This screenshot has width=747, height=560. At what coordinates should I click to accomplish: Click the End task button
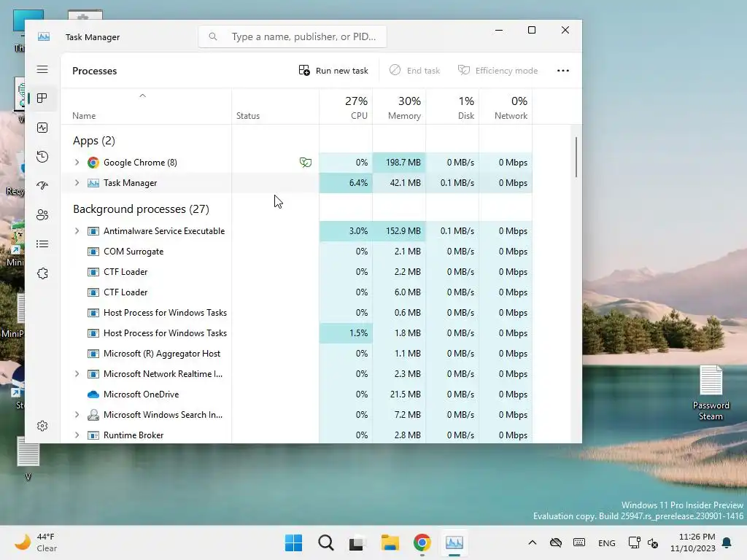click(x=414, y=71)
